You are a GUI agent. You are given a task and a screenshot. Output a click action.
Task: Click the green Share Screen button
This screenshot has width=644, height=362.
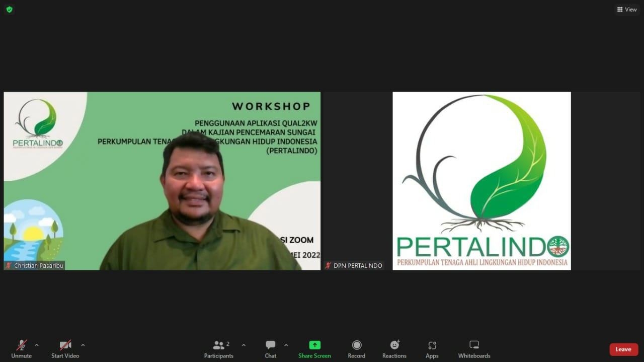[x=314, y=348]
